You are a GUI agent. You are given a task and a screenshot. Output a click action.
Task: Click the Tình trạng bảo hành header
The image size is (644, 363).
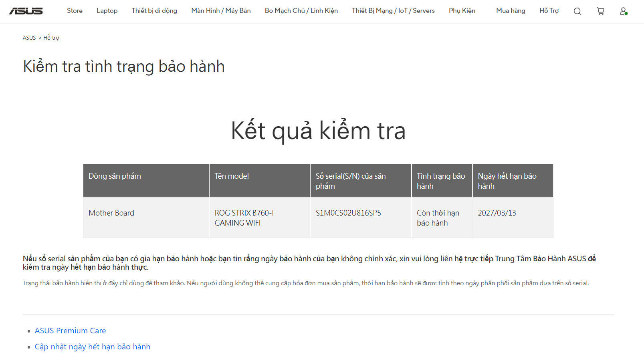(442, 181)
